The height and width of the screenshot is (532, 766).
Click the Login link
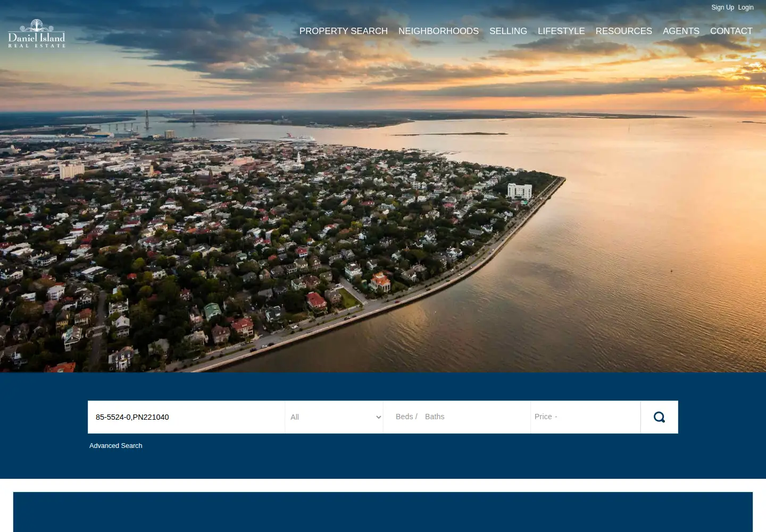tap(746, 7)
